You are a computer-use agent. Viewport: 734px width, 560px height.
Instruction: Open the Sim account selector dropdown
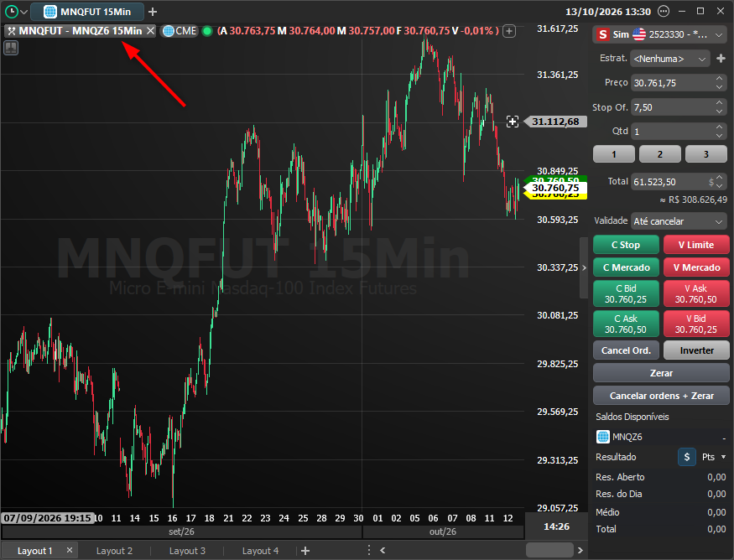point(660,34)
